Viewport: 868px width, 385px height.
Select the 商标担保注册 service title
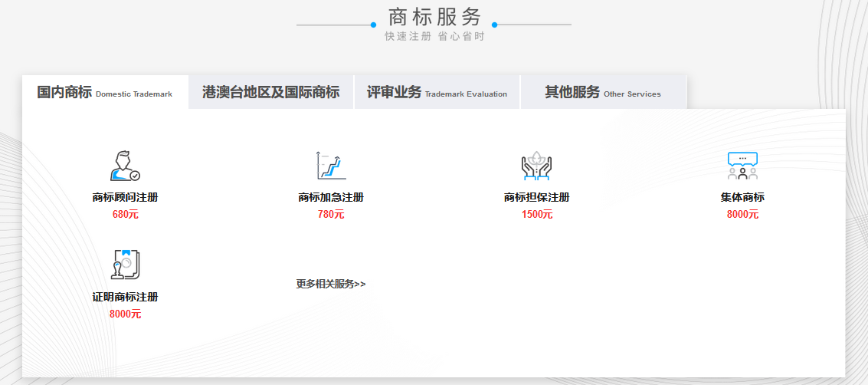(536, 198)
